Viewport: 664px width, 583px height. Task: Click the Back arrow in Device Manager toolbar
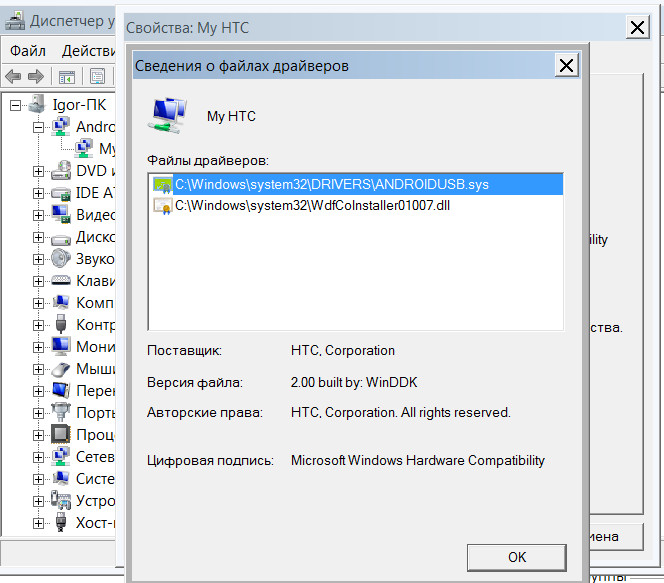13,77
